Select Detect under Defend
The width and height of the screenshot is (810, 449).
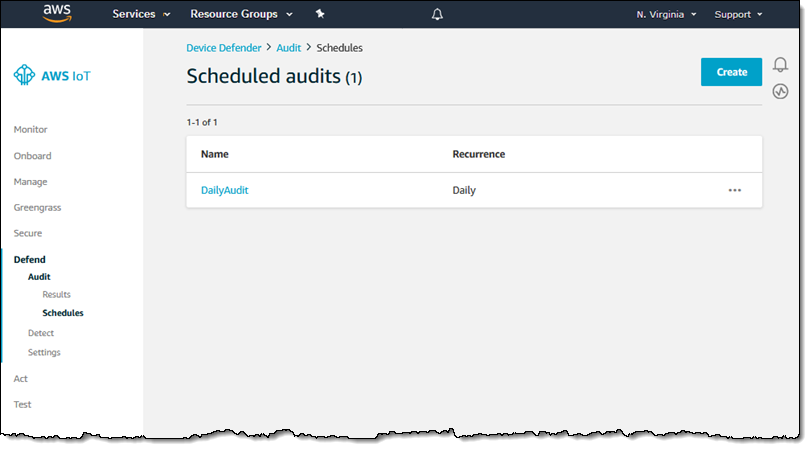(x=41, y=333)
